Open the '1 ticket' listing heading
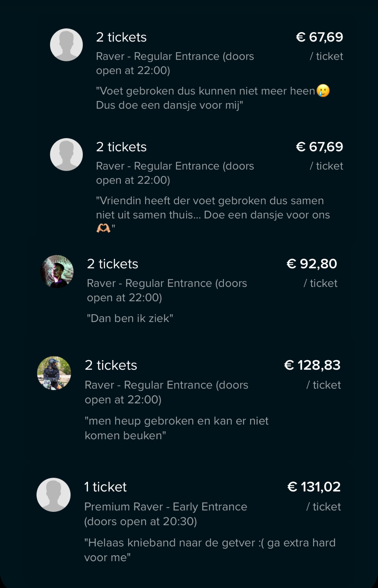Image resolution: width=378 pixels, height=588 pixels. tap(105, 487)
